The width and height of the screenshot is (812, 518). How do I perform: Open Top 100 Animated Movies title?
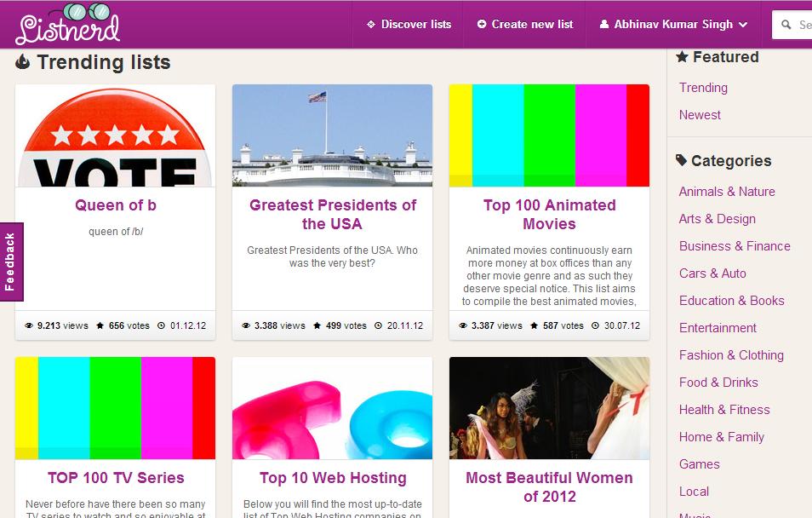click(550, 215)
